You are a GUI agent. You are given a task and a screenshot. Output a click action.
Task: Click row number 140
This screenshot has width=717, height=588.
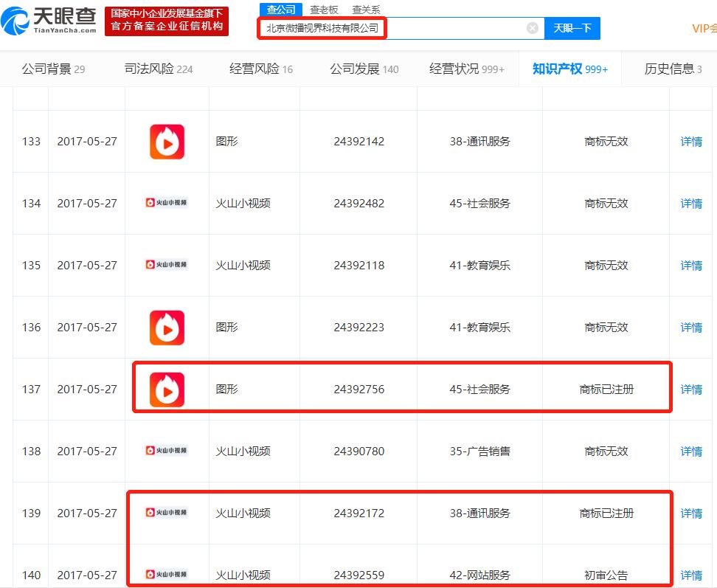pos(31,575)
